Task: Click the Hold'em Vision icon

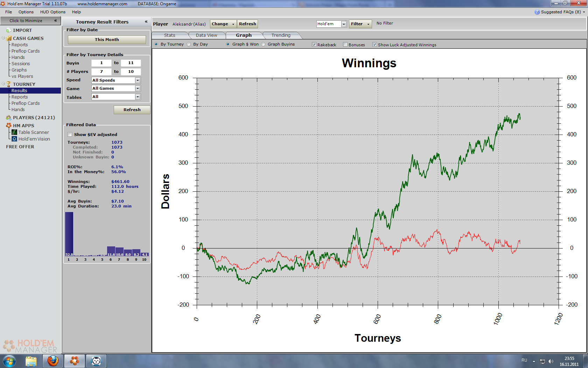Action: pos(14,139)
